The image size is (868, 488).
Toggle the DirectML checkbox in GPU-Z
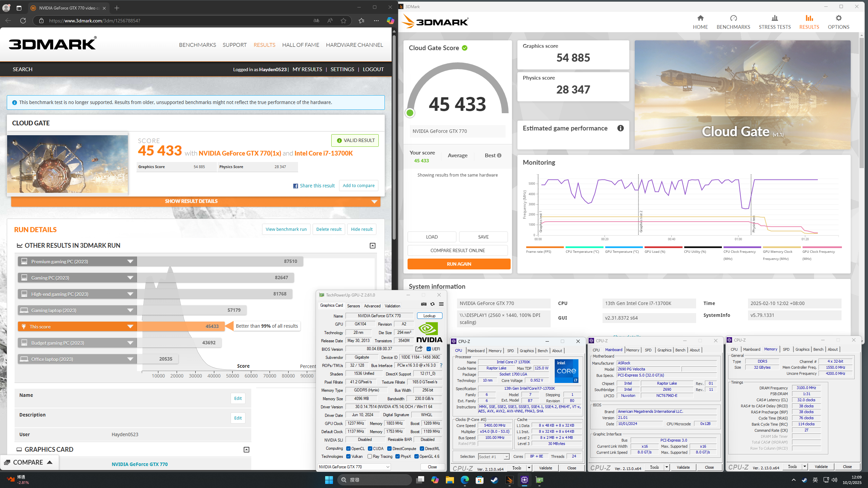pos(422,448)
